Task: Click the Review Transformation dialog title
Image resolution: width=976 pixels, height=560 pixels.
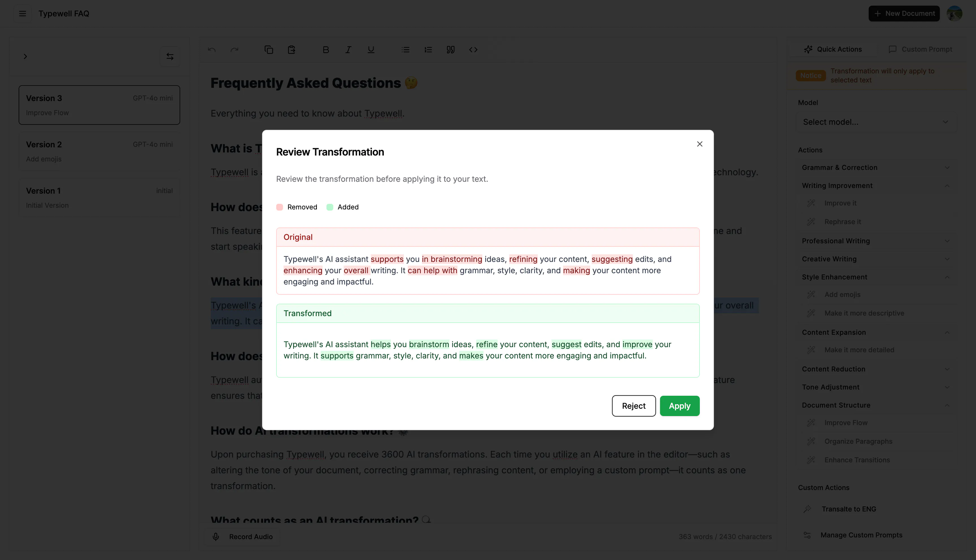Action: pyautogui.click(x=330, y=152)
